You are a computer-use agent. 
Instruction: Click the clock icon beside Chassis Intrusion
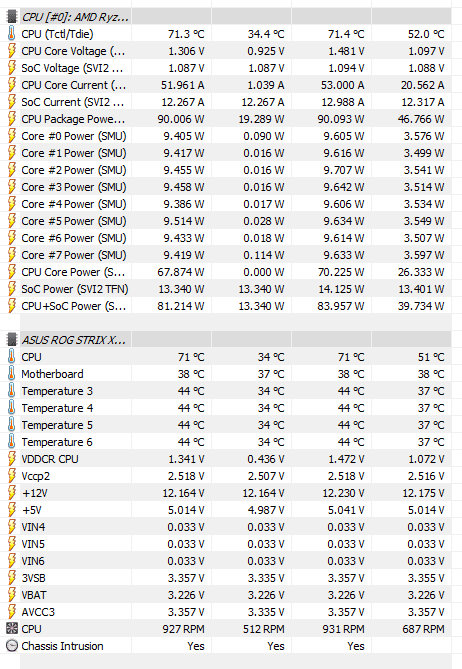pyautogui.click(x=12, y=646)
